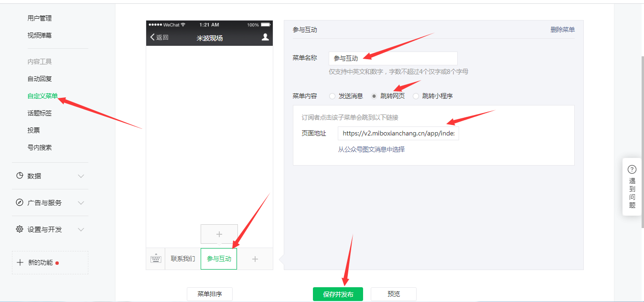Expand 设置与开发 using its chevron

pos(81,229)
